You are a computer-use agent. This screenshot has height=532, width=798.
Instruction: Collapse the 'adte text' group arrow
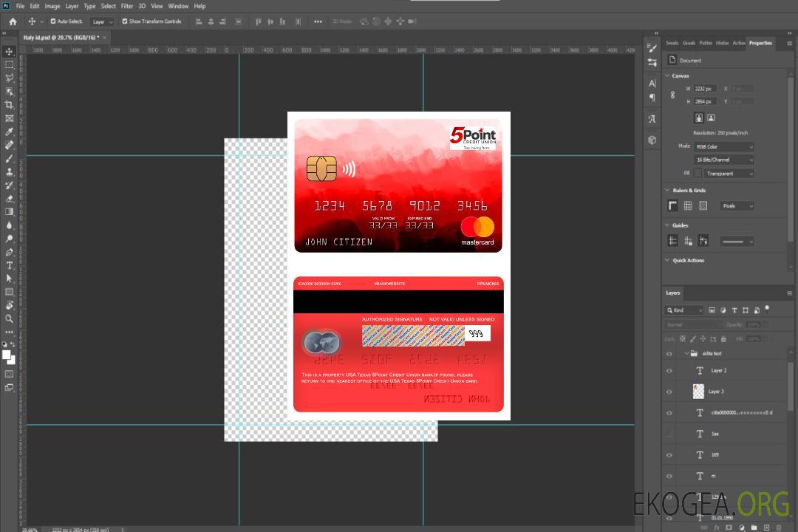pyautogui.click(x=686, y=353)
